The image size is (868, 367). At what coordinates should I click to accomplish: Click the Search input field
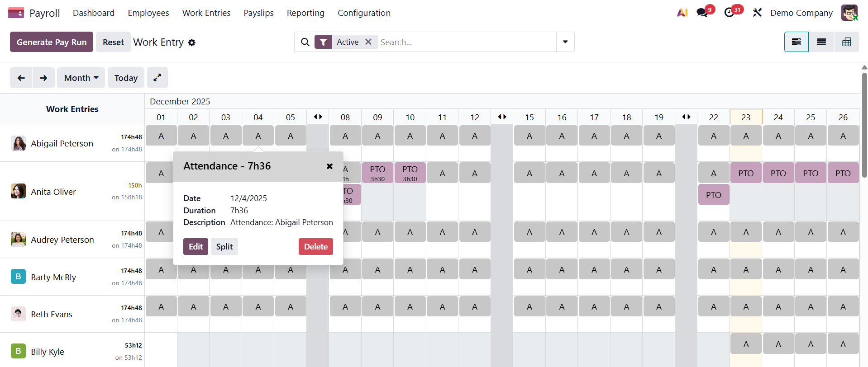tap(466, 42)
